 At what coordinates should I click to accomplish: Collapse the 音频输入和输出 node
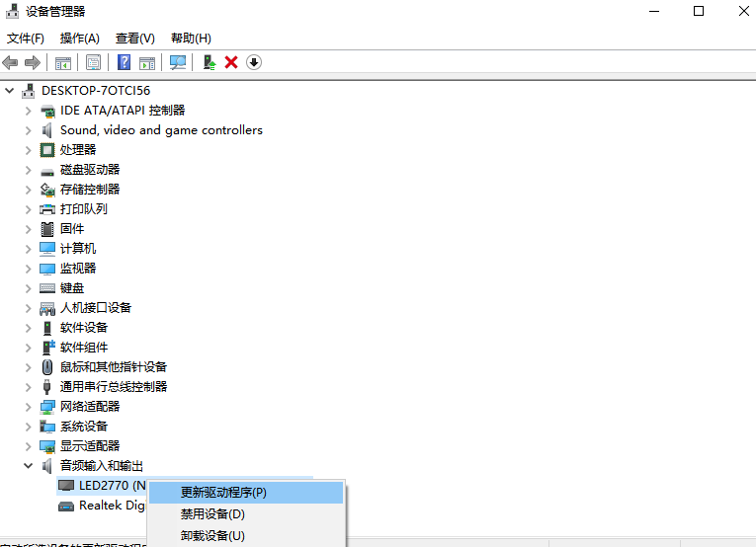pyautogui.click(x=28, y=466)
